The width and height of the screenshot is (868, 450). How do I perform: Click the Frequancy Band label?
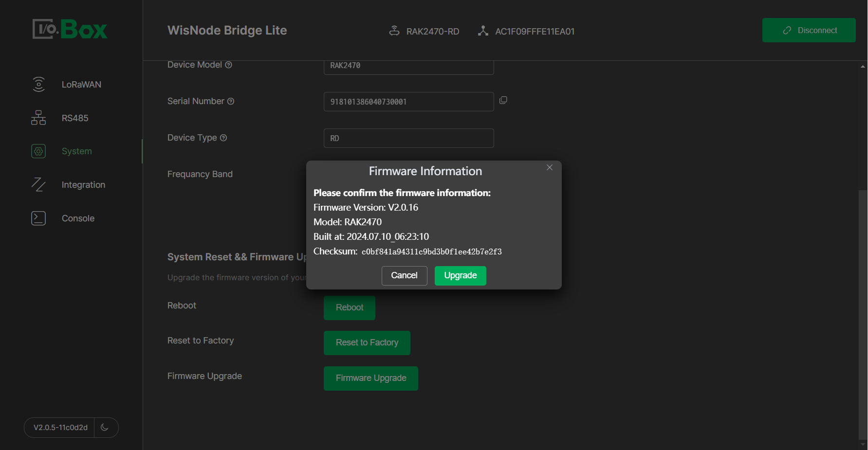(x=200, y=174)
